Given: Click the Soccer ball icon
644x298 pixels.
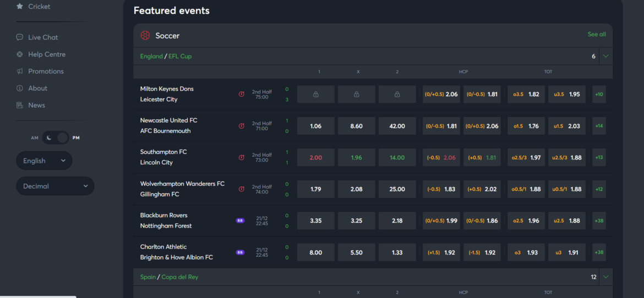Looking at the screenshot, I should (145, 35).
